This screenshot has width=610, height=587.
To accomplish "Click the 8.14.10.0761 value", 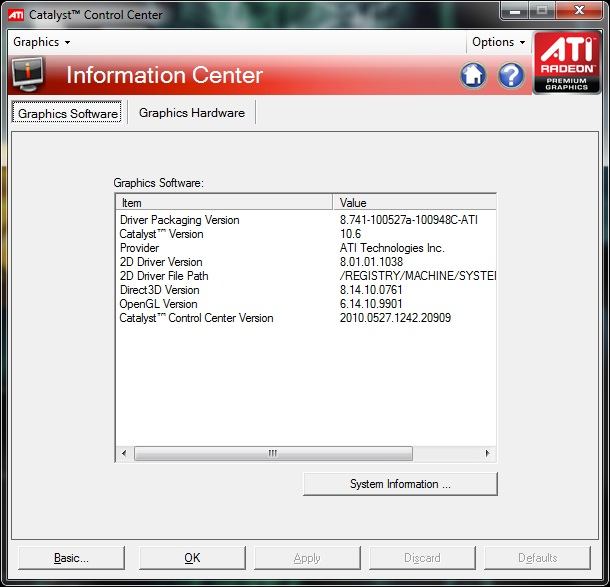I will (x=371, y=290).
